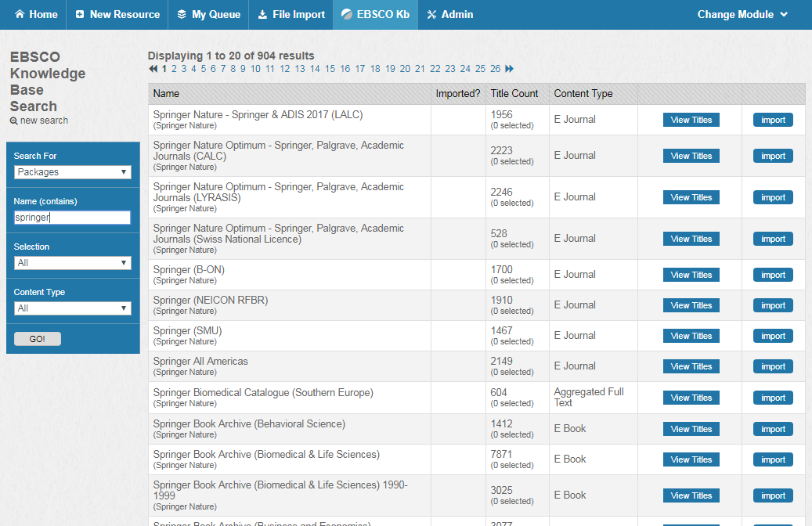Open the New Resource tab label
812x526 pixels.
click(125, 15)
